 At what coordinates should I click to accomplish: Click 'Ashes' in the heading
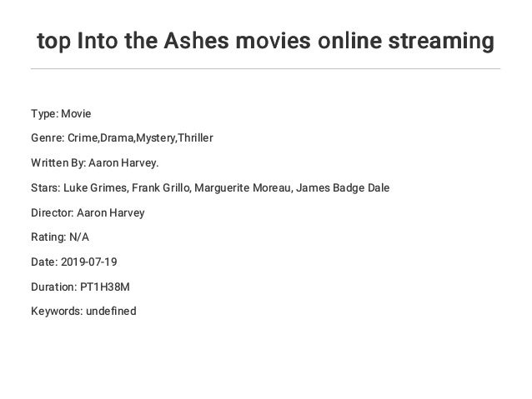pyautogui.click(x=197, y=41)
